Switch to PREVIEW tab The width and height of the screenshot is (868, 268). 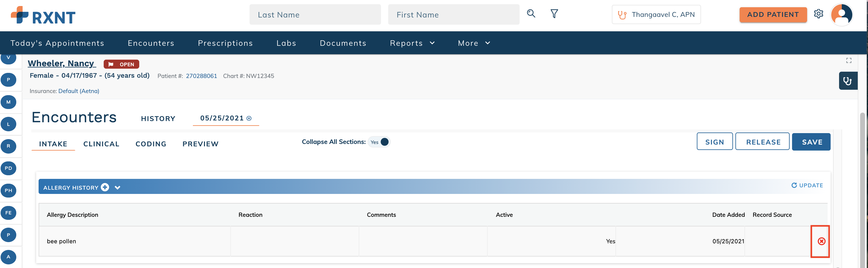click(x=200, y=144)
